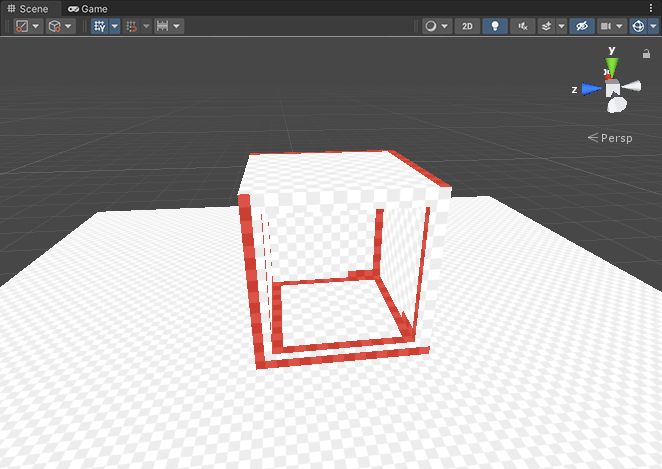Switch to the Game tab

point(88,8)
